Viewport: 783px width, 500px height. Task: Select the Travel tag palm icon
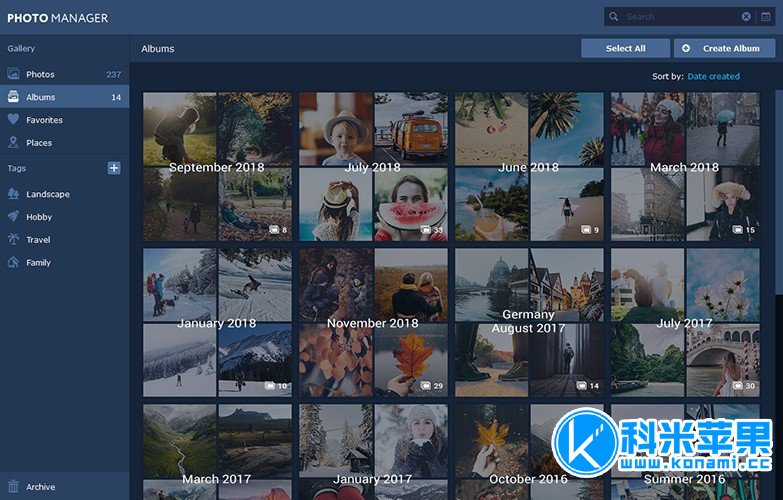click(13, 240)
